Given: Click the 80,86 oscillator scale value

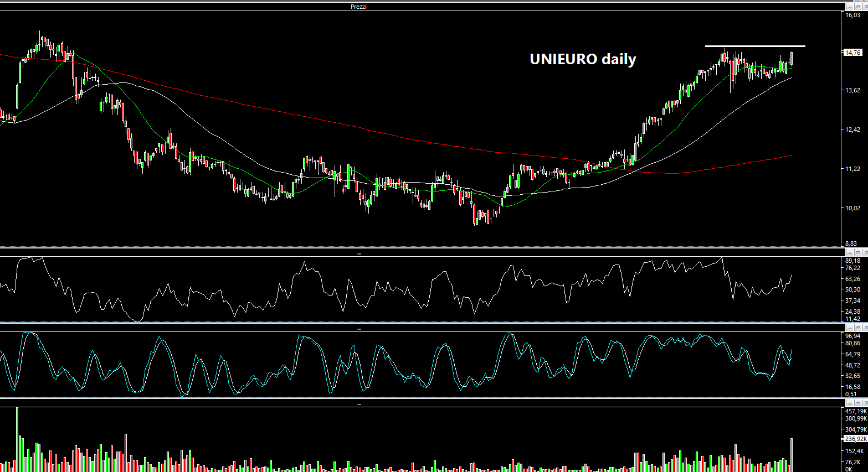Looking at the screenshot, I should [852, 343].
